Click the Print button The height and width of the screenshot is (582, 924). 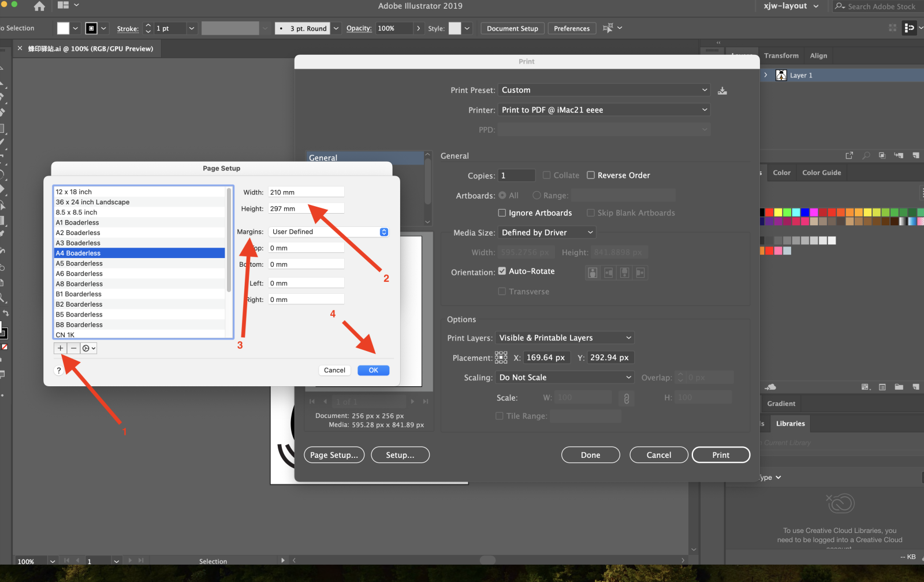tap(721, 455)
